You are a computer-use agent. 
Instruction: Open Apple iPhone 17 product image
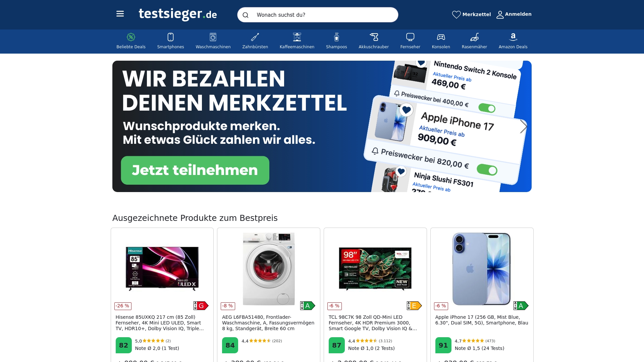[x=482, y=269]
